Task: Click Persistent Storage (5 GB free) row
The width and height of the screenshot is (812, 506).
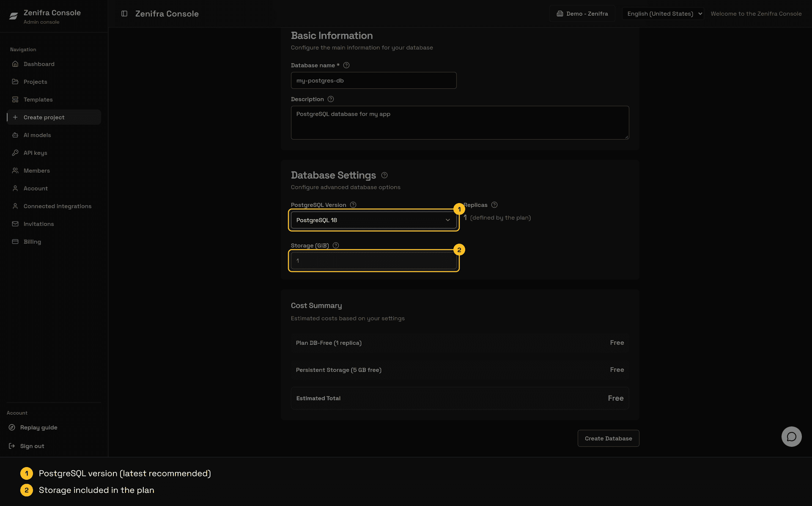Action: tap(460, 370)
